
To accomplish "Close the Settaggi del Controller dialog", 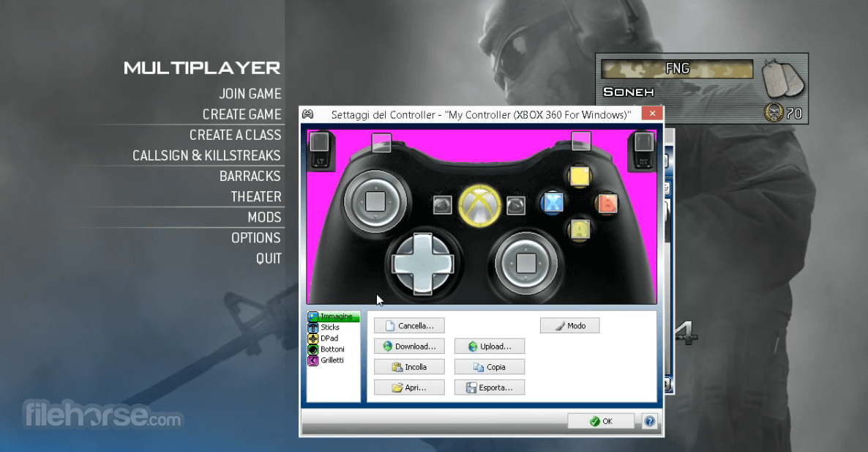I will coord(652,114).
